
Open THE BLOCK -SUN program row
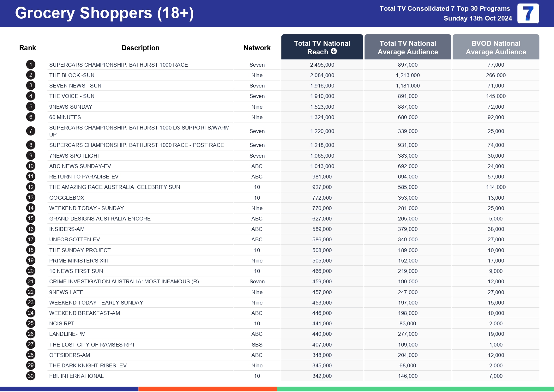pyautogui.click(x=72, y=75)
